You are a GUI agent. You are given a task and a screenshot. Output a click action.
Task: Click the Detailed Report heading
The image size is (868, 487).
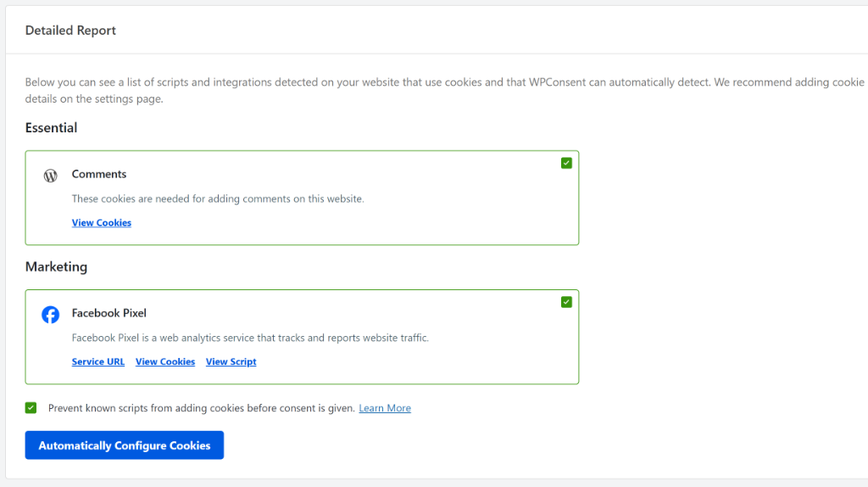(70, 31)
